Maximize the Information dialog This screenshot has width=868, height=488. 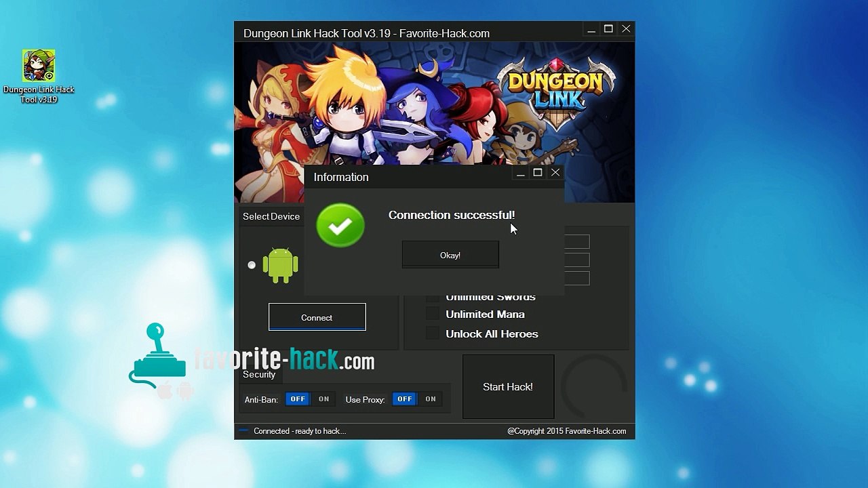(x=538, y=173)
